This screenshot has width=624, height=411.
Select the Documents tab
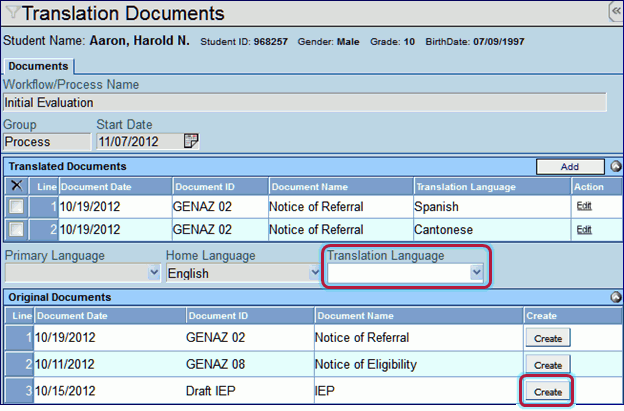(x=38, y=66)
